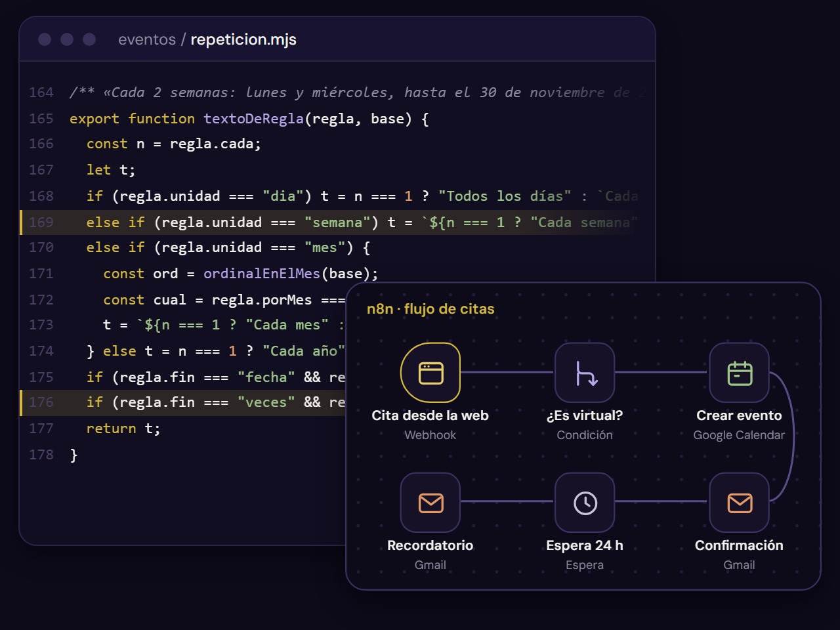Click line number 165 in the gutter
The width and height of the screenshot is (840, 630).
tap(41, 119)
